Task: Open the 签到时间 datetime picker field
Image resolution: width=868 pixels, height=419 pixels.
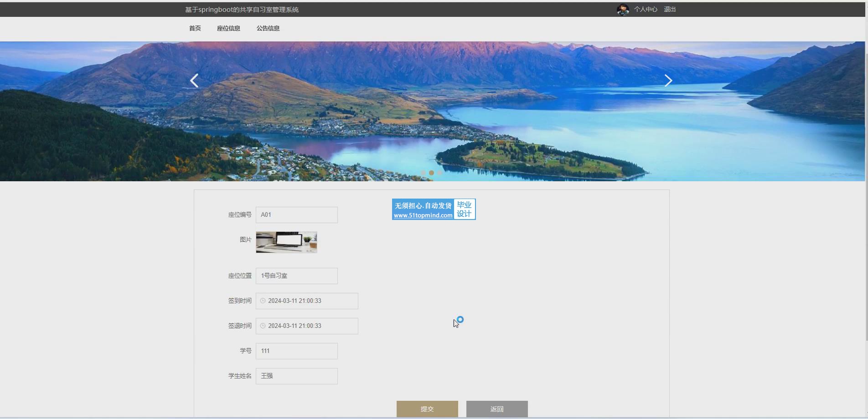Action: [x=307, y=301]
